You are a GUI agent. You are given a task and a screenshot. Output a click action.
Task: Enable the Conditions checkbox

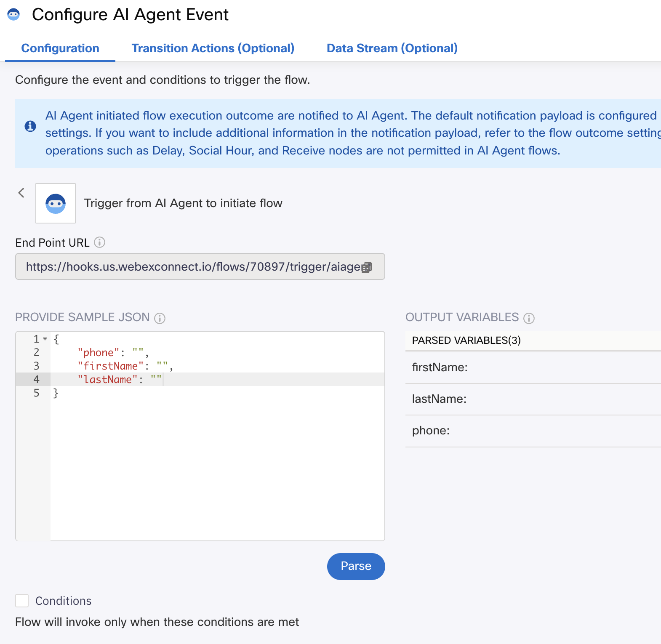[22, 601]
